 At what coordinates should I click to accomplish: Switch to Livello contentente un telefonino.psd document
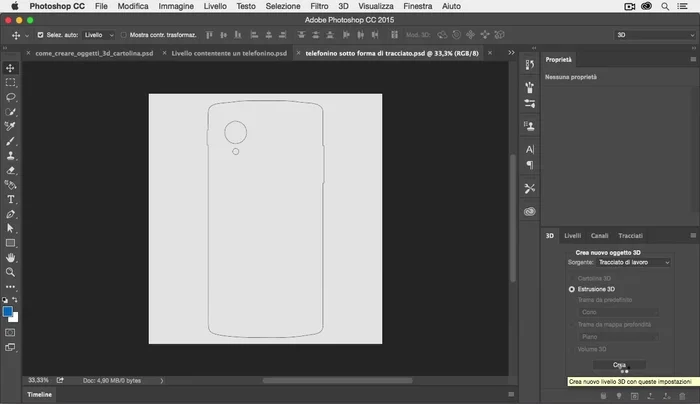tap(229, 52)
